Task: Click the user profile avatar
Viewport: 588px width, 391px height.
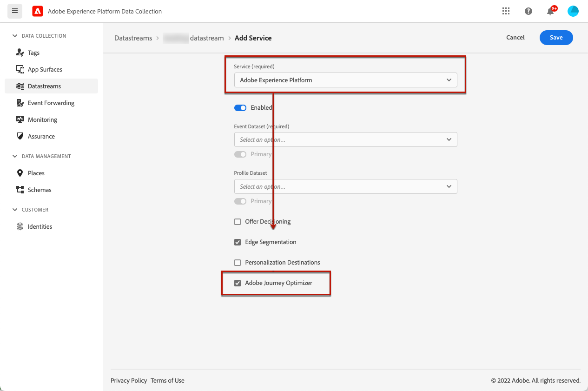Action: pos(573,11)
